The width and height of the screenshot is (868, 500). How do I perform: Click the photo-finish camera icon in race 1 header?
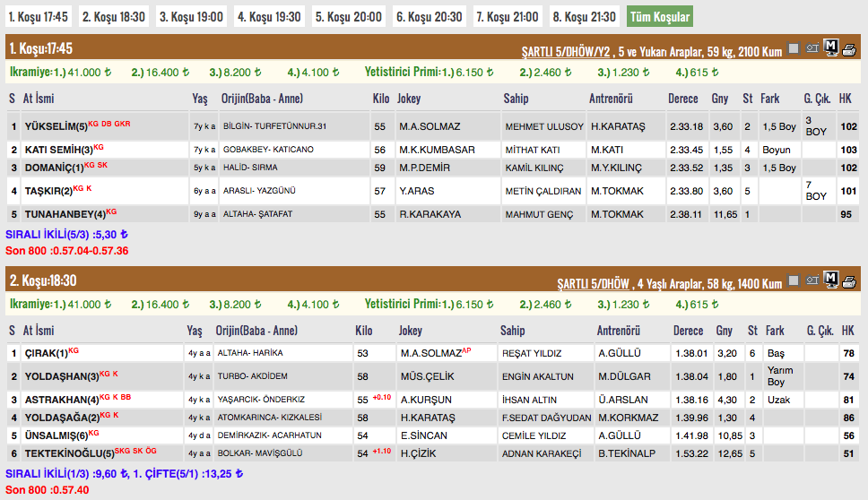coord(812,49)
